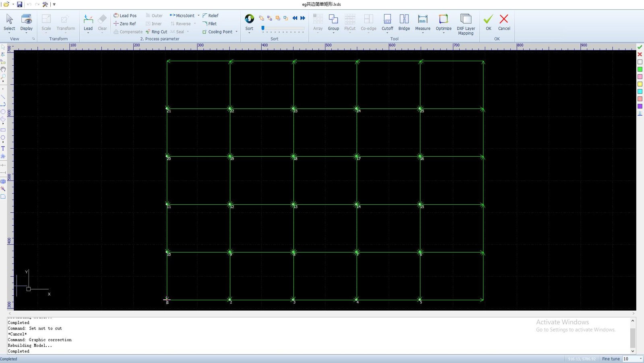Pick the cyan layer color swatch
Image resolution: width=644 pixels, height=363 pixels.
pos(640,91)
